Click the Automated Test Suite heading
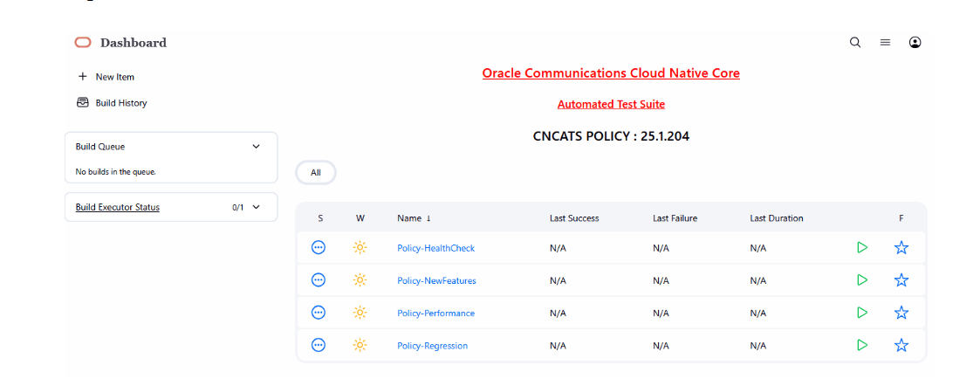Screen dimensions: 980x386 pos(611,105)
